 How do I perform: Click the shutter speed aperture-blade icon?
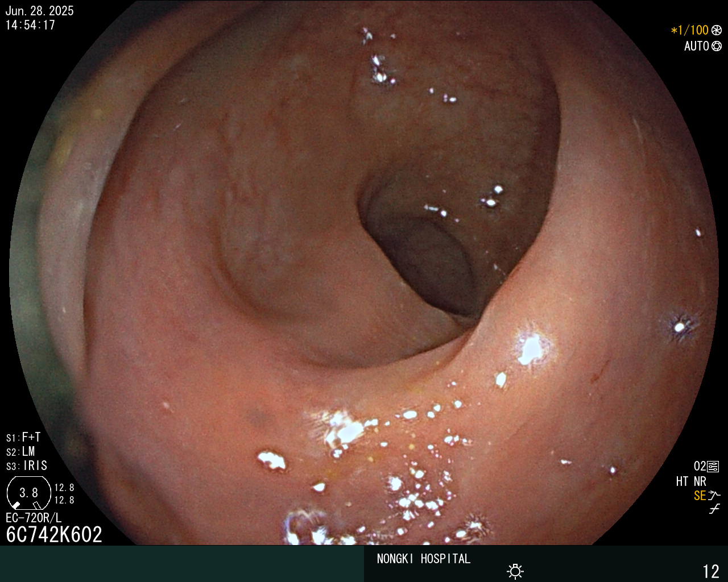pos(717,30)
